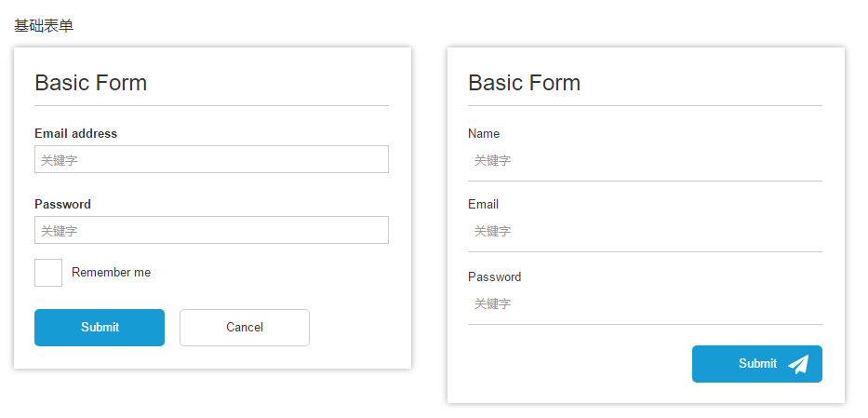Screen dimensions: 868x418
Task: Click the right form's Email label
Action: click(483, 204)
